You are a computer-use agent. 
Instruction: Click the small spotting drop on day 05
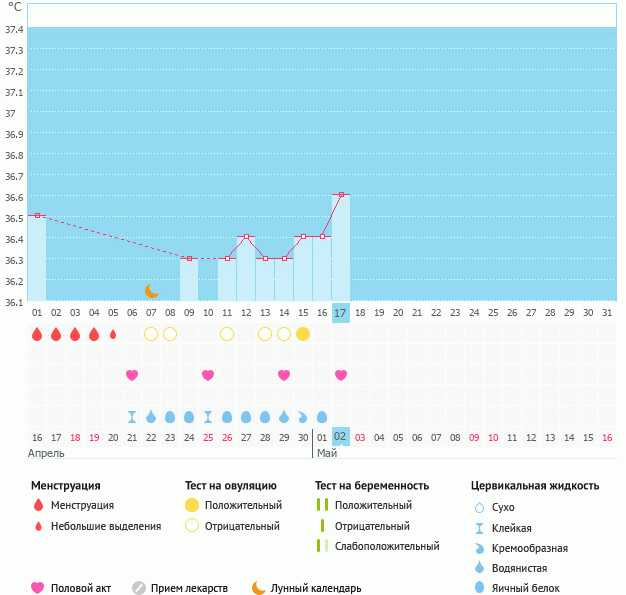pyautogui.click(x=113, y=334)
